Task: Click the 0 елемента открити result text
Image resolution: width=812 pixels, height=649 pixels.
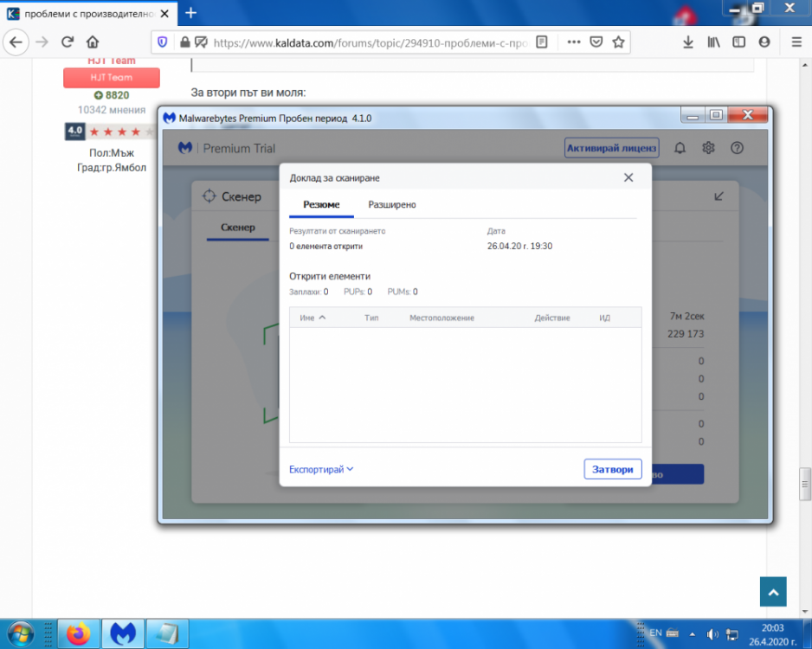Action: 325,247
